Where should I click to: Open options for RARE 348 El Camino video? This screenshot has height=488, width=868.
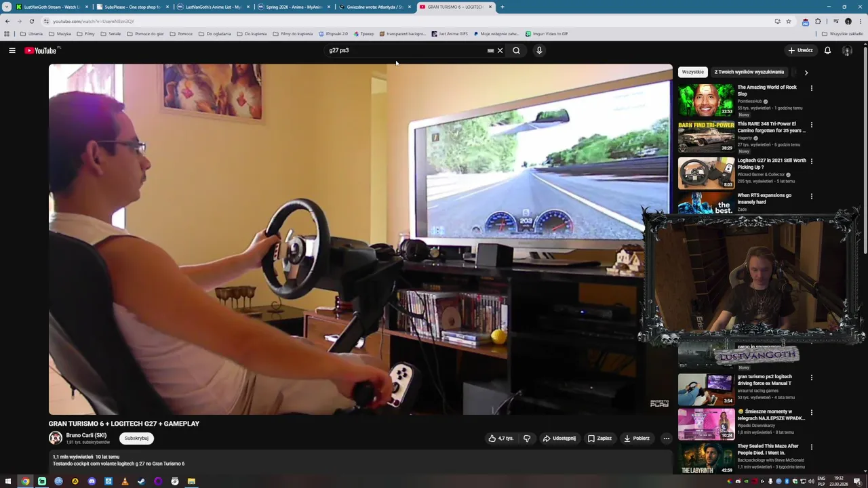[x=811, y=125]
